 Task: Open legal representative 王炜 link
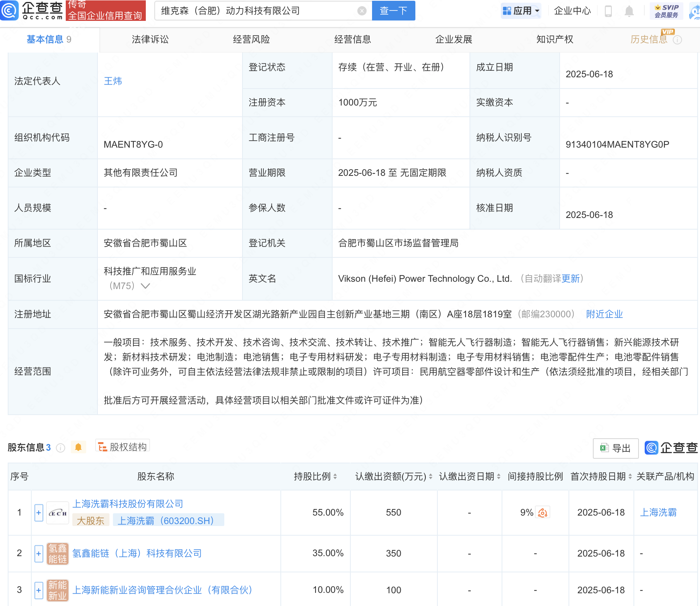(x=113, y=81)
